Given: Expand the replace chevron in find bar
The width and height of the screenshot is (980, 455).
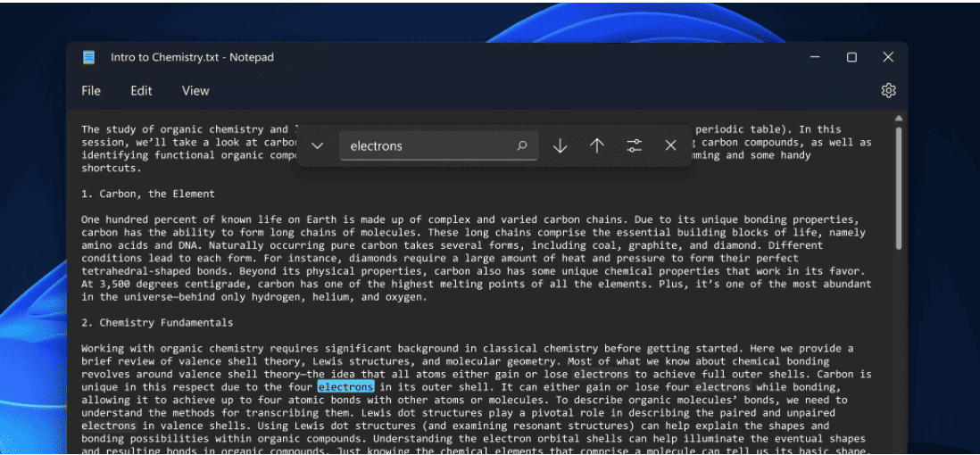Looking at the screenshot, I should tap(318, 145).
